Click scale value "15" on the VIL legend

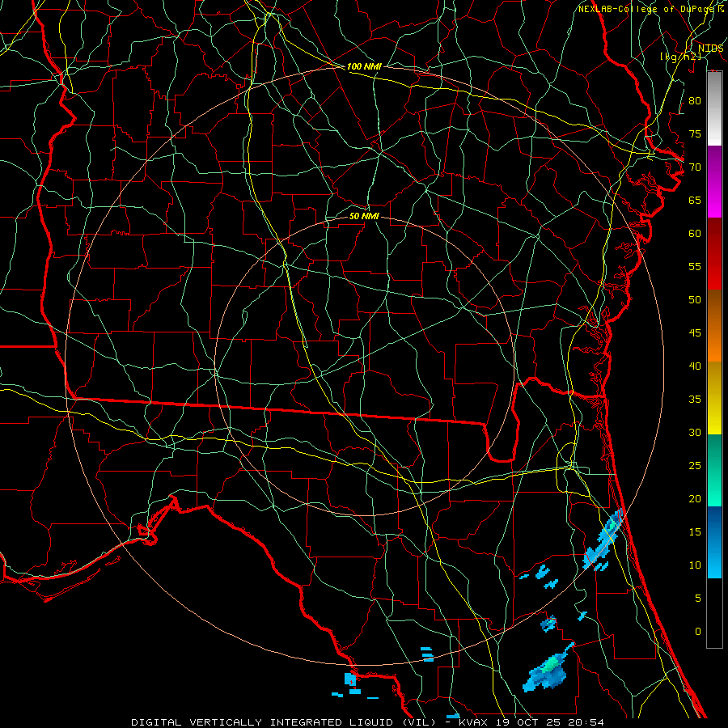(695, 531)
